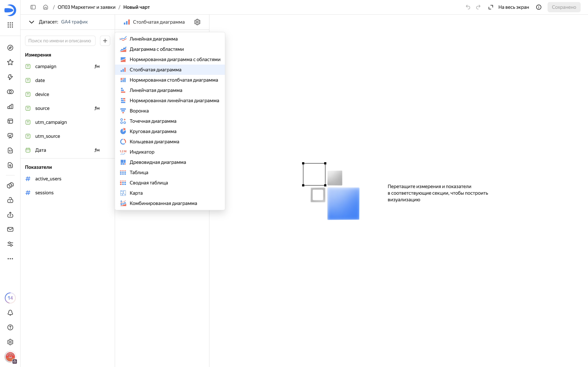Open the all services grid icon
The image size is (588, 367).
click(10, 25)
